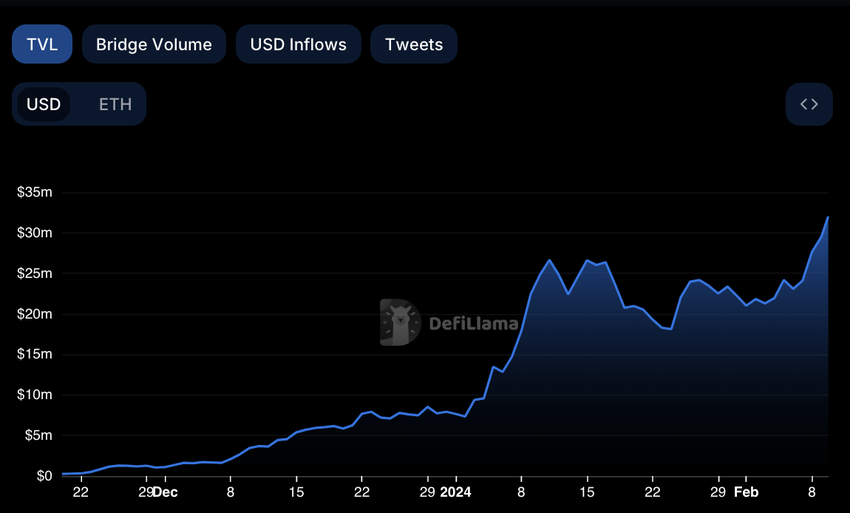Click the $20m y-axis label
The width and height of the screenshot is (850, 513).
(x=35, y=314)
